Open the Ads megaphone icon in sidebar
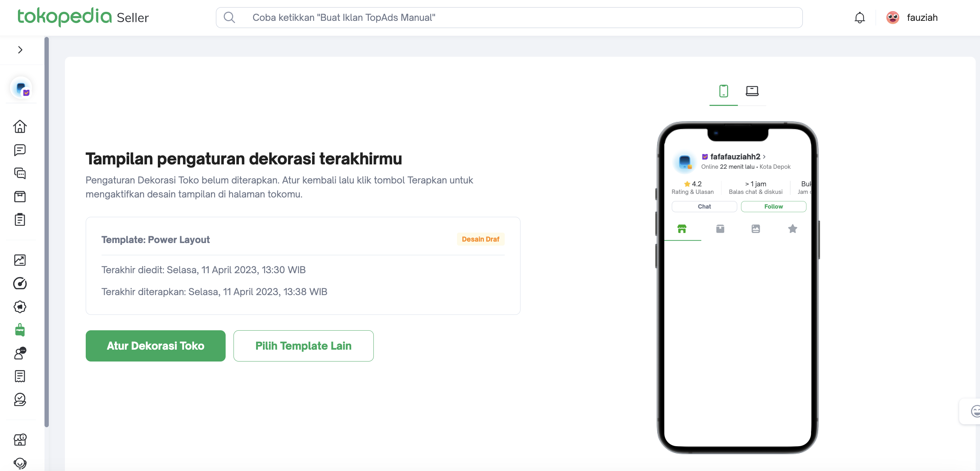The width and height of the screenshot is (980, 471). click(20, 307)
